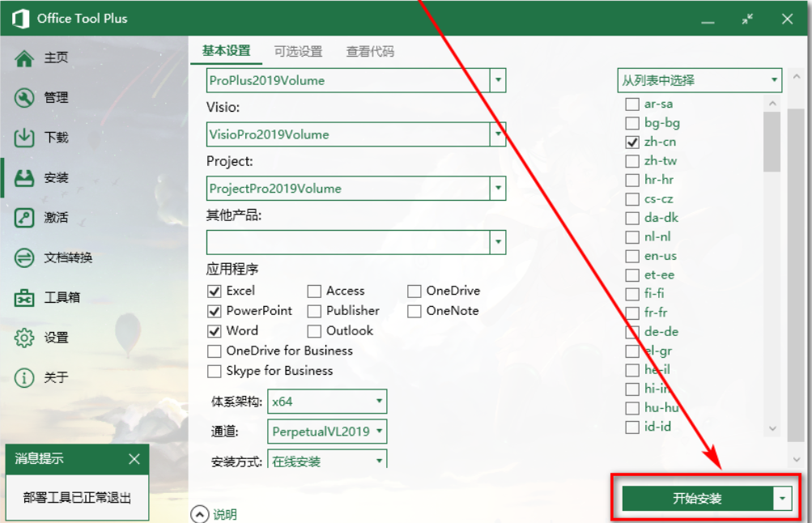
Task: Open the 工具箱 toolbox icon in sidebar
Action: point(23,298)
